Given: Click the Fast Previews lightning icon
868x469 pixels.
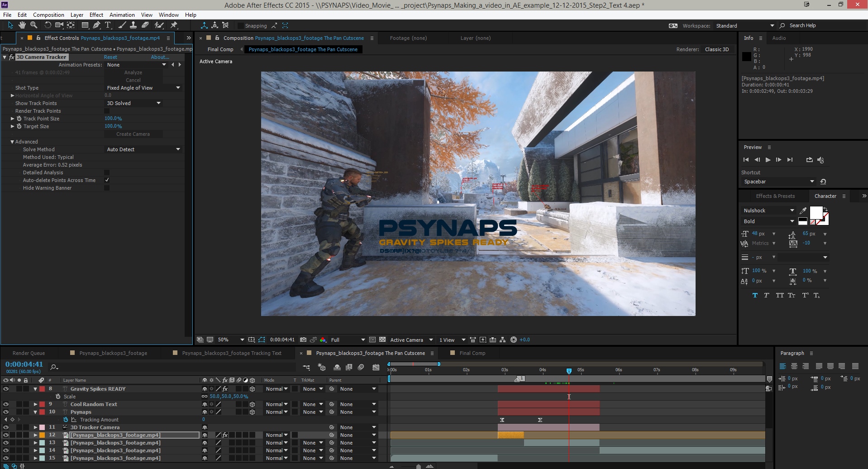Looking at the screenshot, I should 483,340.
